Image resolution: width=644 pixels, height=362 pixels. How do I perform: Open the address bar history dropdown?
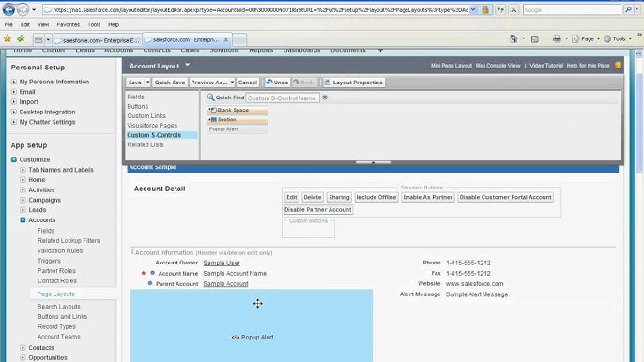click(x=473, y=9)
